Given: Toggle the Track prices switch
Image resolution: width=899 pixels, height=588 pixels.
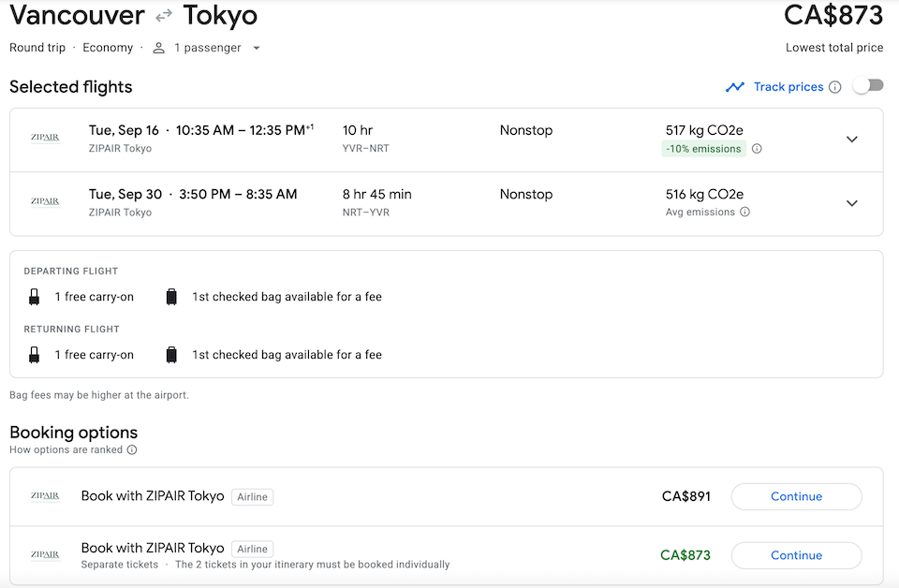Looking at the screenshot, I should click(x=868, y=86).
